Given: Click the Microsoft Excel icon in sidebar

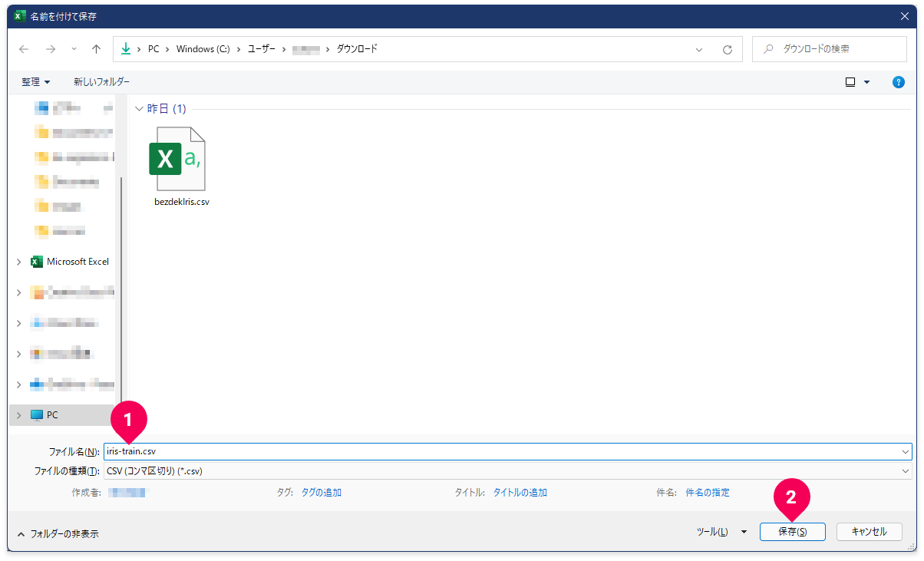Looking at the screenshot, I should [x=36, y=262].
